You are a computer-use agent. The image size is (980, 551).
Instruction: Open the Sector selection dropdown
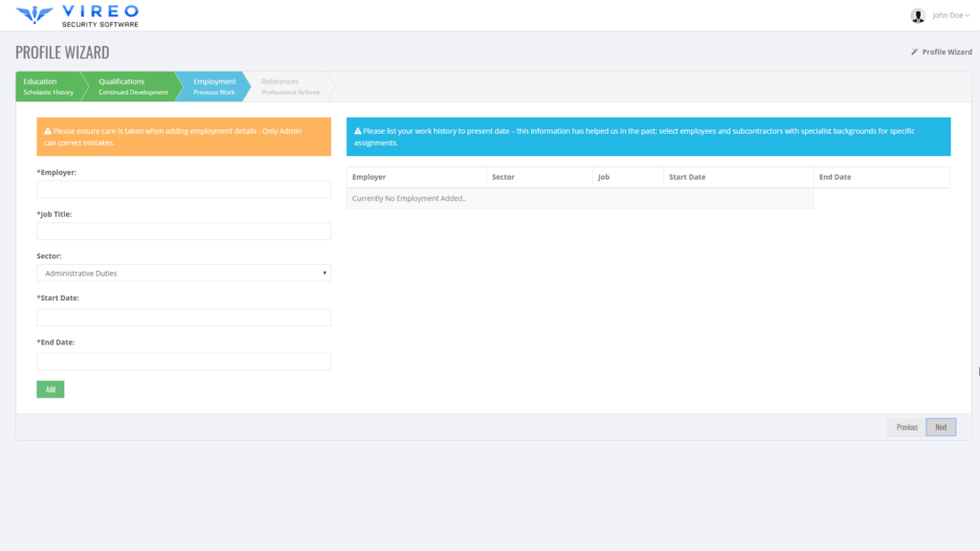tap(184, 273)
